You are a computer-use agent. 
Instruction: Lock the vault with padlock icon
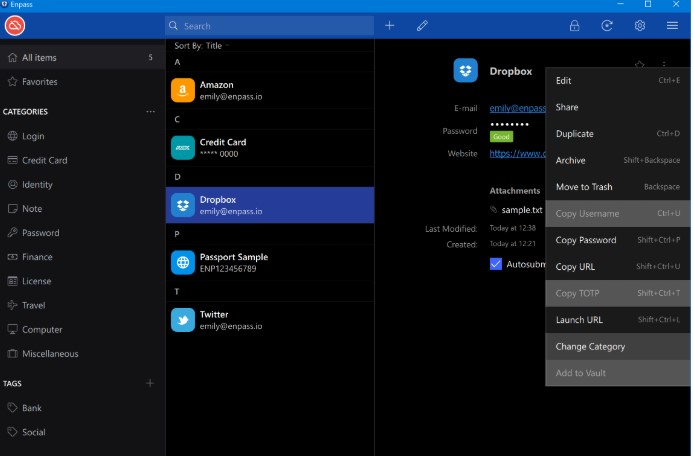click(x=574, y=26)
